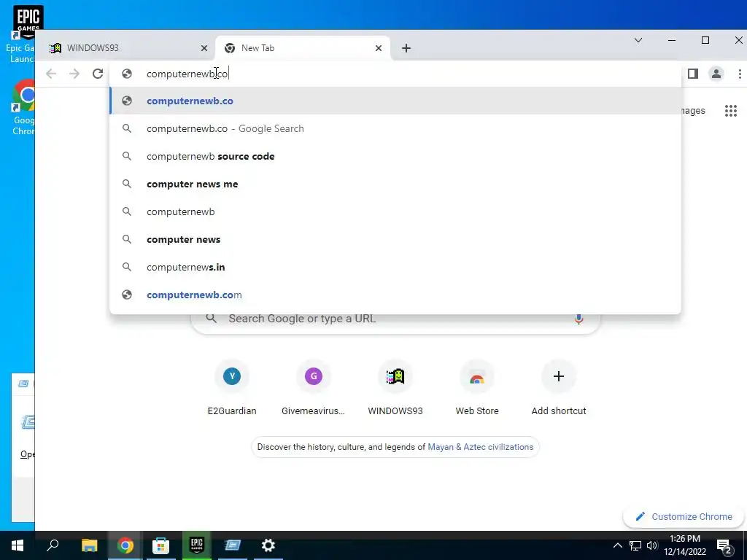Expand the tab search chevron
The width and height of the screenshot is (747, 560).
coord(638,41)
